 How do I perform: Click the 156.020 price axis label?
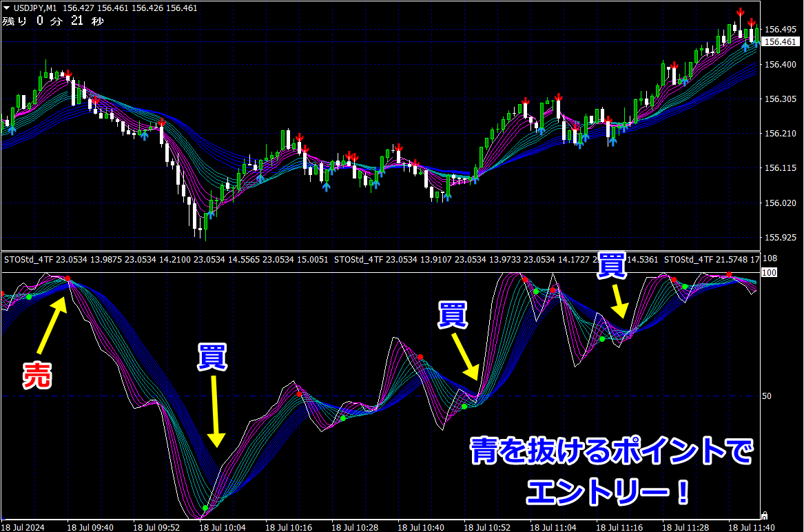[x=781, y=203]
